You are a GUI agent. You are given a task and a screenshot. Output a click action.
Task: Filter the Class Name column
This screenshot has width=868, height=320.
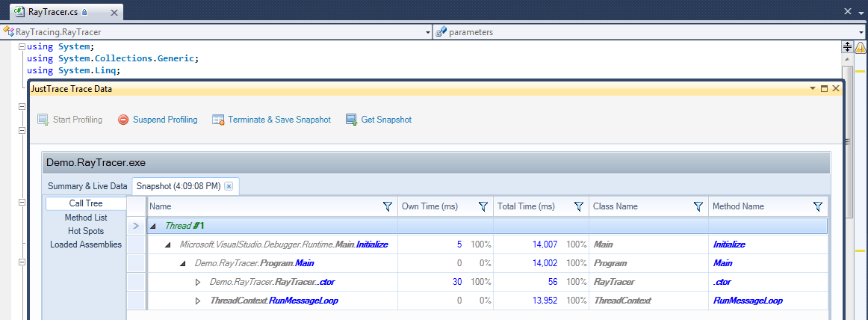[698, 206]
